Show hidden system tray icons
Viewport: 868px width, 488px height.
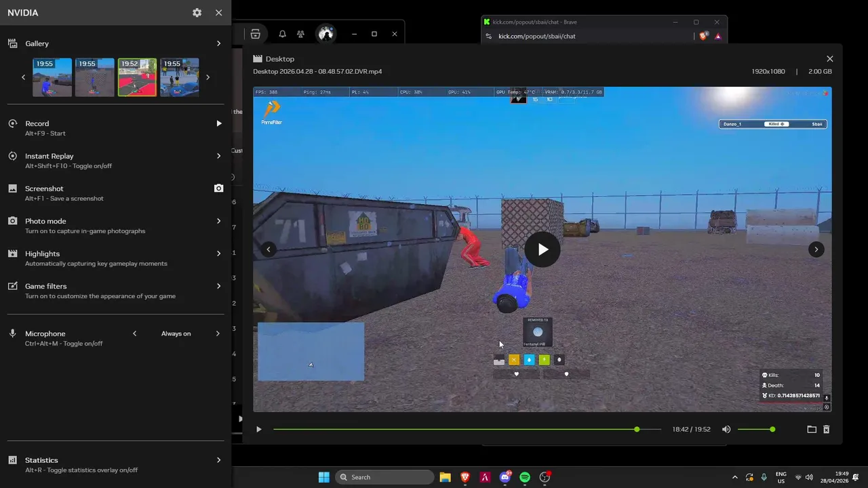click(734, 477)
